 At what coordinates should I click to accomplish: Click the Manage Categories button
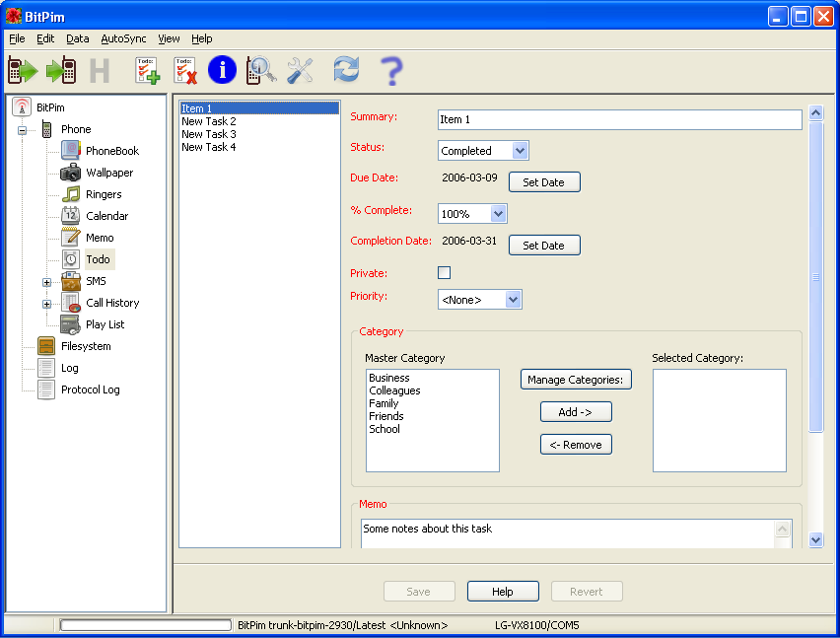(576, 380)
